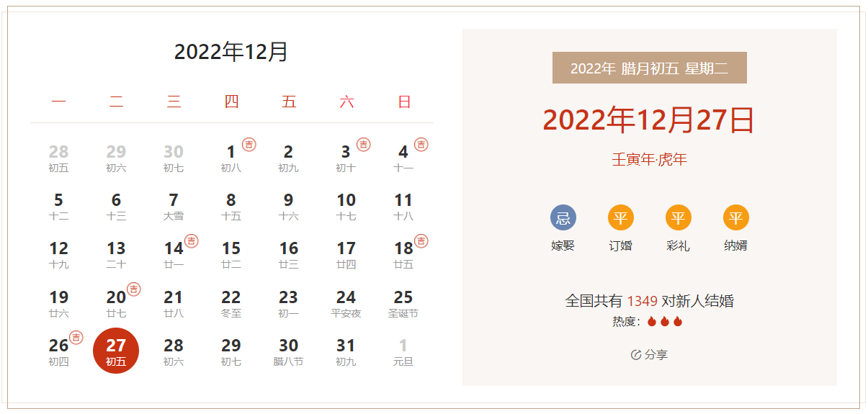Click the red 2022年12月27日 date heading
Viewport: 868px width, 414px height.
pos(648,120)
